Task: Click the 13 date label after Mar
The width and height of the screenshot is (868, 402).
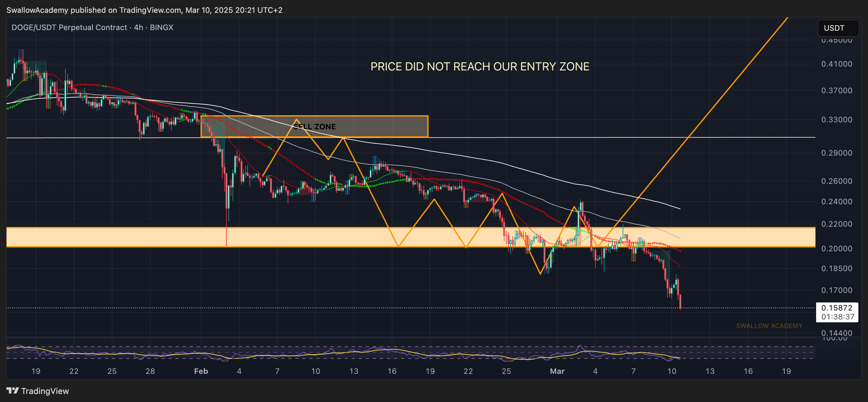Action: tap(710, 371)
